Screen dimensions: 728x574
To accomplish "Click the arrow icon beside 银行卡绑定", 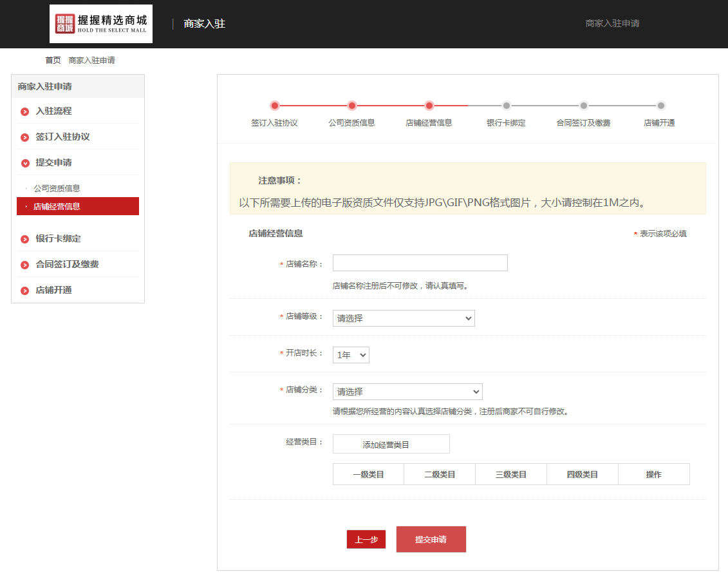I will click(25, 239).
